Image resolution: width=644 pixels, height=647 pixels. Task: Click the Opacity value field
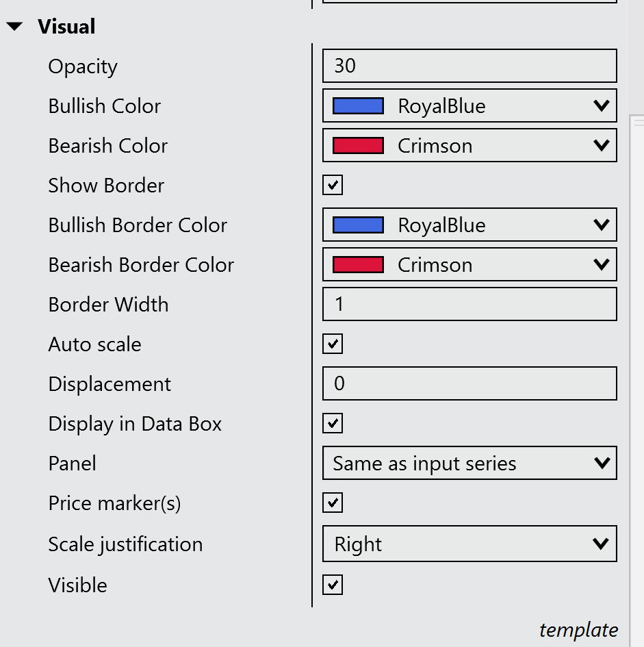click(x=469, y=66)
